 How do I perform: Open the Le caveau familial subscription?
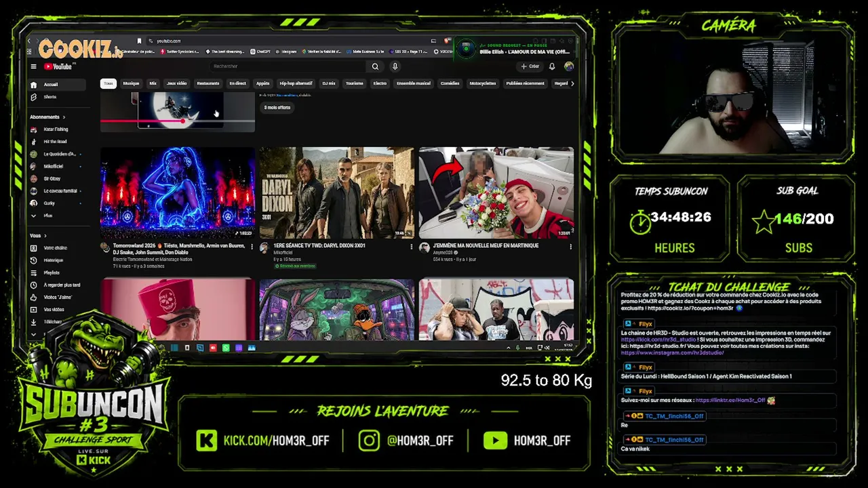coord(58,190)
